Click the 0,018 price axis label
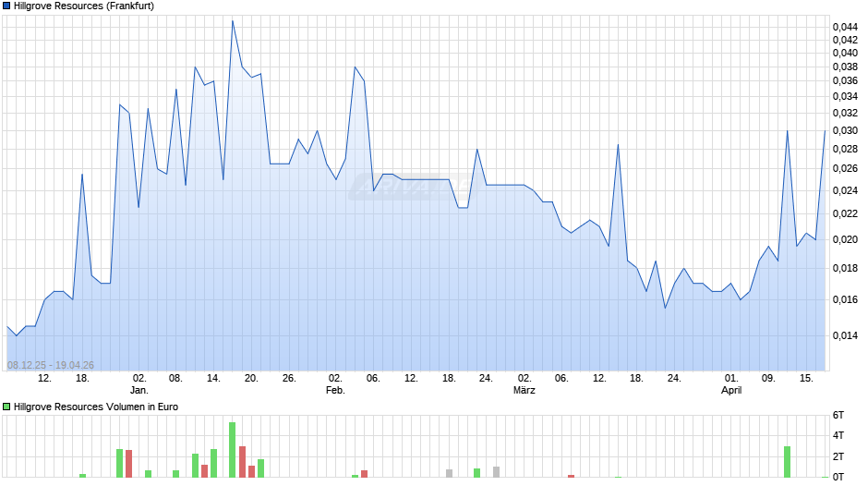This screenshot has height=486, width=868. point(845,268)
